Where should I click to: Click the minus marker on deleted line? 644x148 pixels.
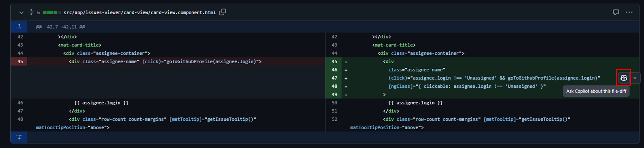[x=32, y=61]
